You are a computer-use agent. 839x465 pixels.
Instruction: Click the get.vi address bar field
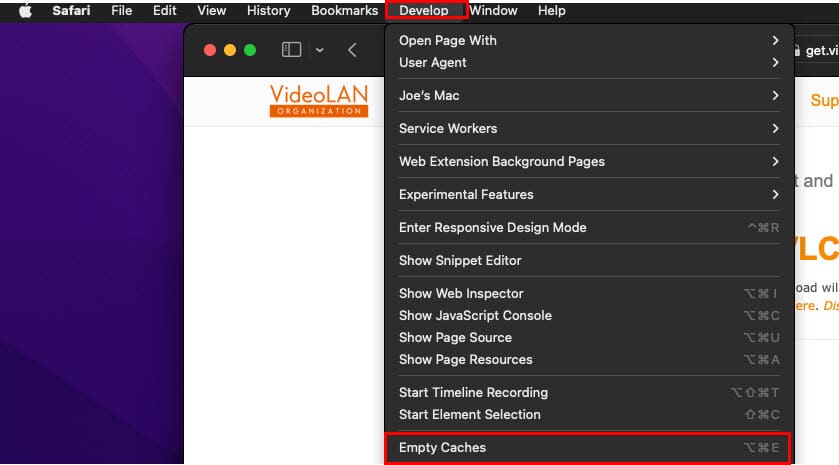coord(817,50)
